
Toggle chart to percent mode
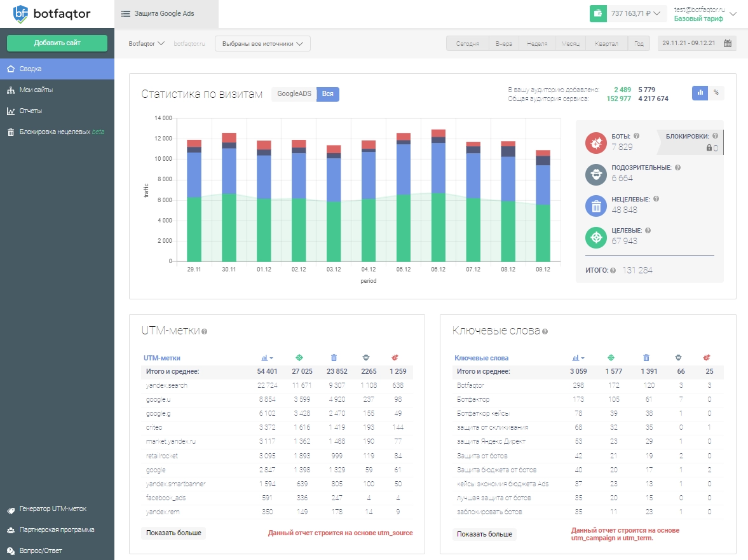click(x=716, y=93)
